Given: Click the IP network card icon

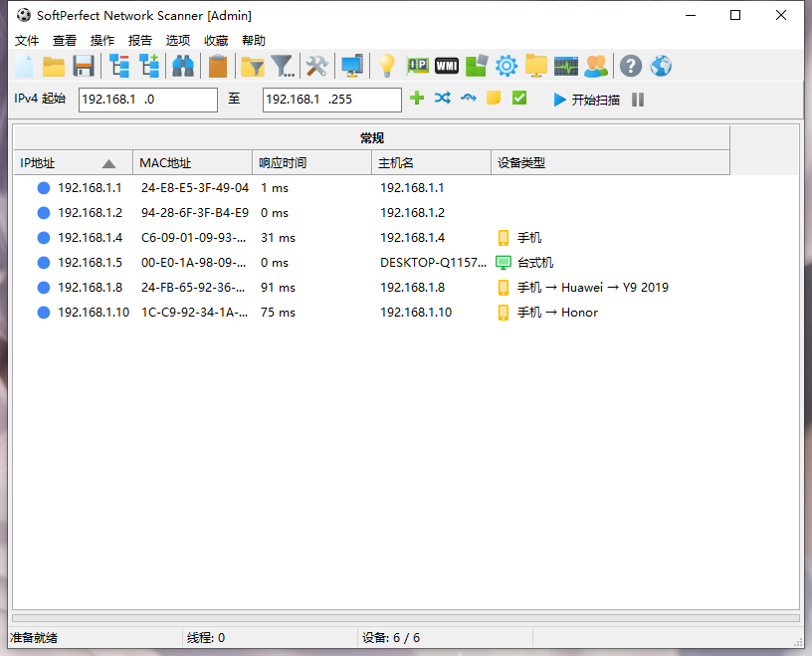Looking at the screenshot, I should tap(417, 66).
